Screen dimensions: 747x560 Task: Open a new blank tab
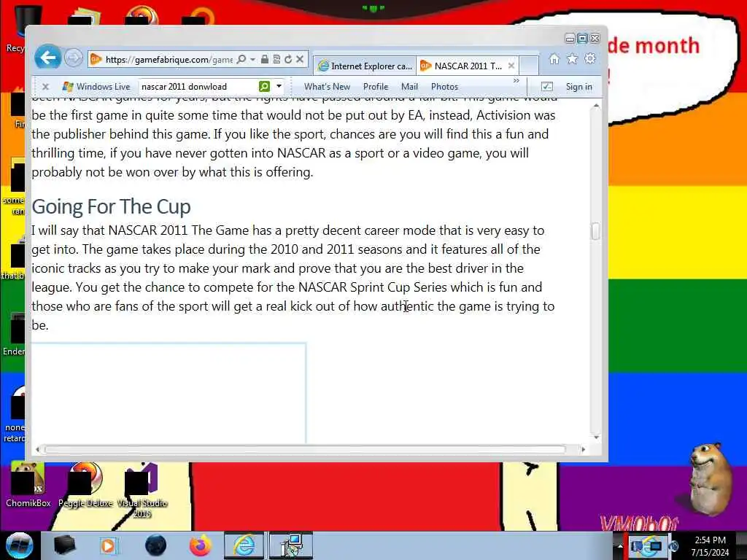pos(529,66)
